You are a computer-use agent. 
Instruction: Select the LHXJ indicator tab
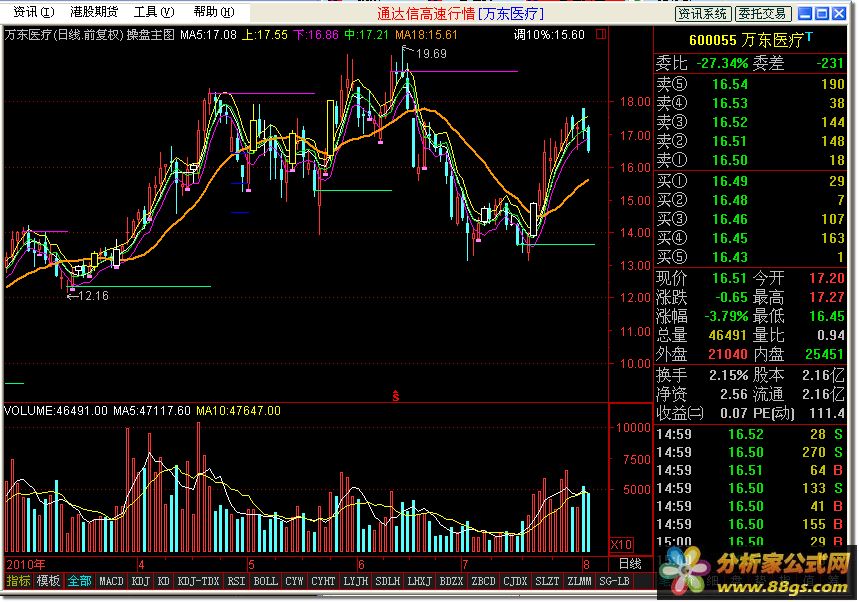click(420, 581)
